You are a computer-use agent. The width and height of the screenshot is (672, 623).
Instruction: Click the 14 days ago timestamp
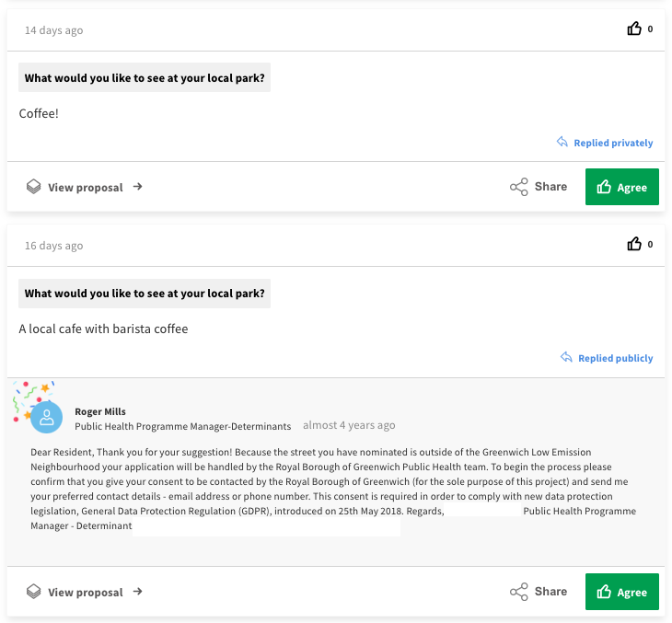coord(53,30)
